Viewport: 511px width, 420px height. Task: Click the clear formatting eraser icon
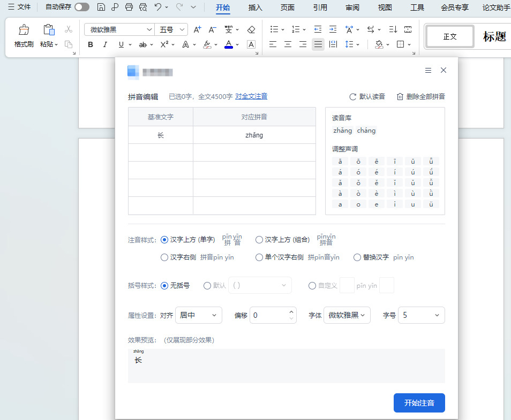pyautogui.click(x=251, y=29)
